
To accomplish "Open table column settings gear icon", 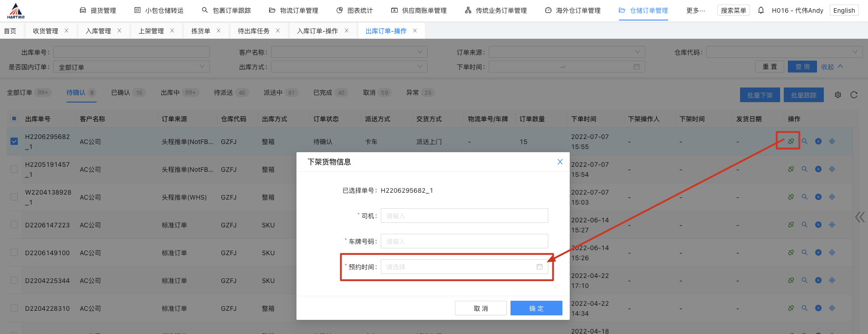I will (x=838, y=95).
